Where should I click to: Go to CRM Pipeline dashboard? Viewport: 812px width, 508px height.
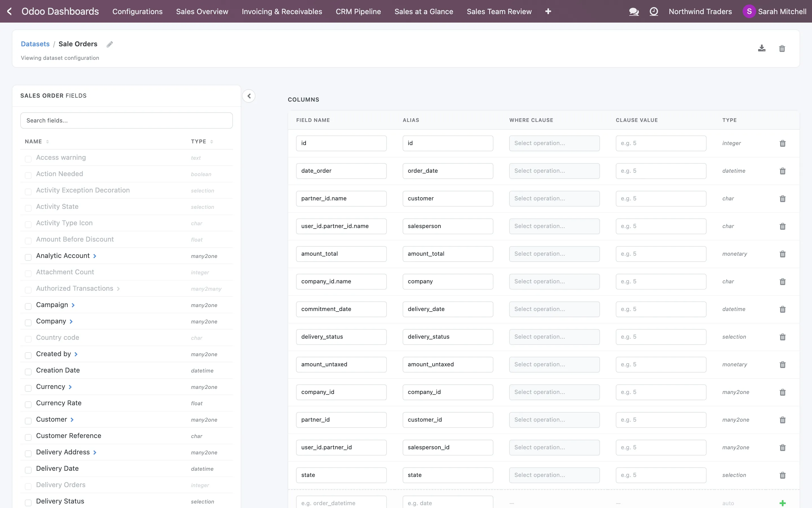[358, 11]
